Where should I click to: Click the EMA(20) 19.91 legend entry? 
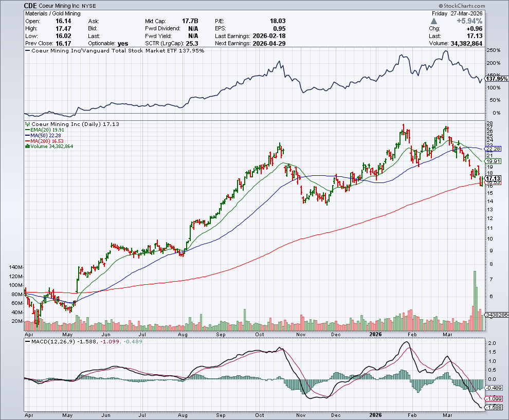pyautogui.click(x=44, y=130)
